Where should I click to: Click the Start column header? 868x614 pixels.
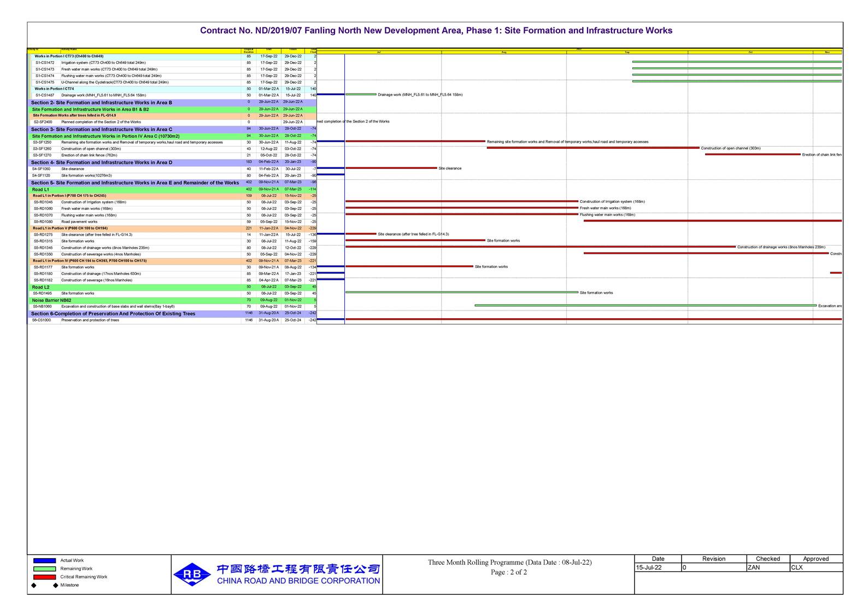click(x=268, y=50)
